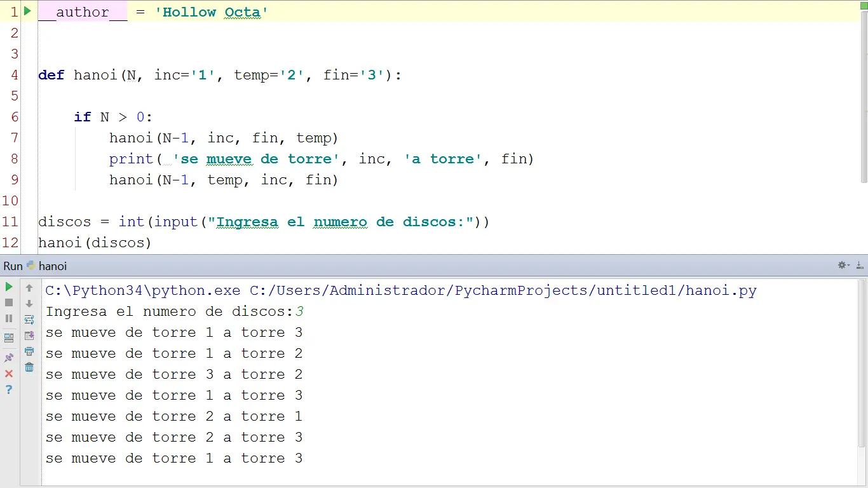Image resolution: width=868 pixels, height=488 pixels.
Task: Click the print statement on line 8
Action: 322,159
